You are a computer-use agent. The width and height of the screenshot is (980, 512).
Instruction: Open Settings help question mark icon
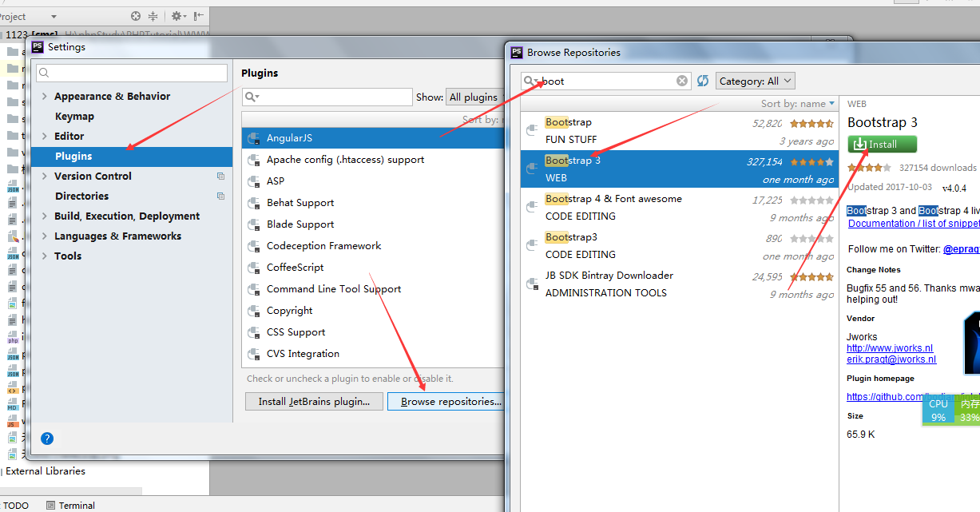[47, 439]
